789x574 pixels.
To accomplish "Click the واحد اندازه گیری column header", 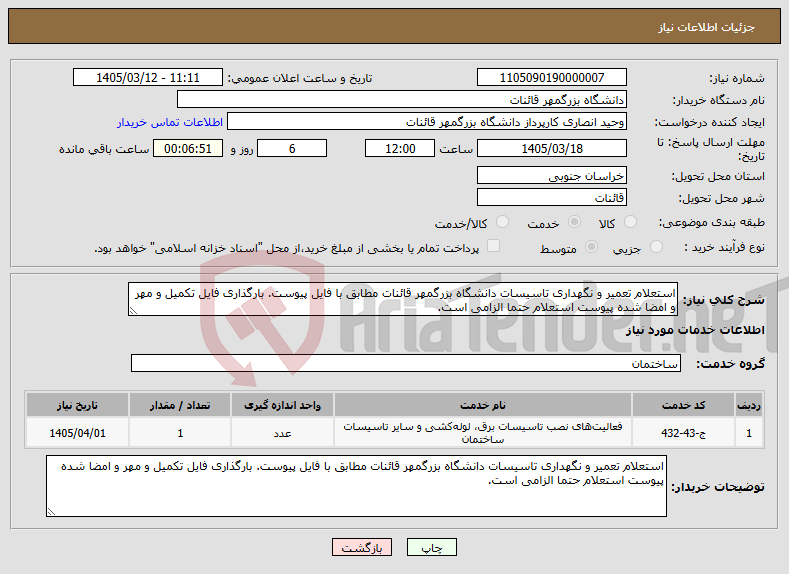I will pyautogui.click(x=282, y=405).
